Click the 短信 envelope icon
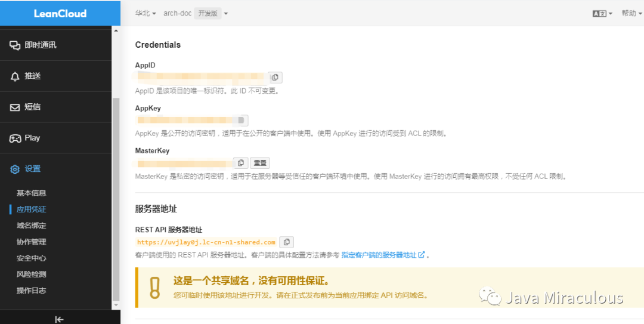644x324 pixels. pyautogui.click(x=15, y=107)
